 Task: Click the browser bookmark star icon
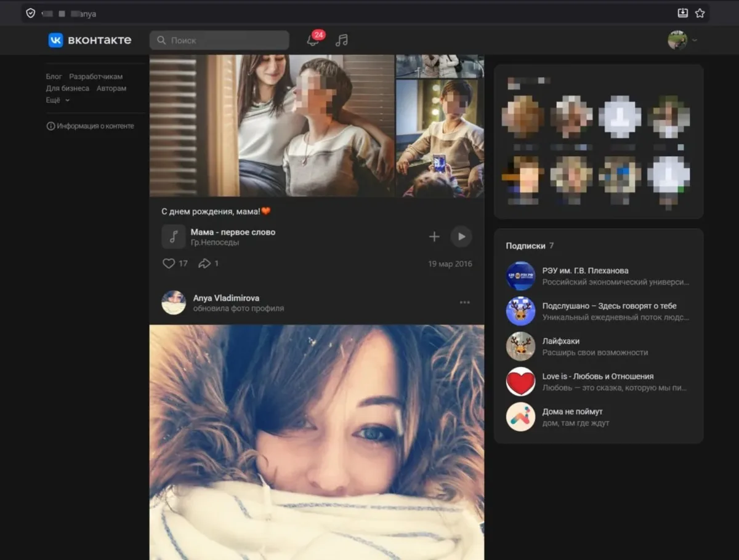(700, 13)
